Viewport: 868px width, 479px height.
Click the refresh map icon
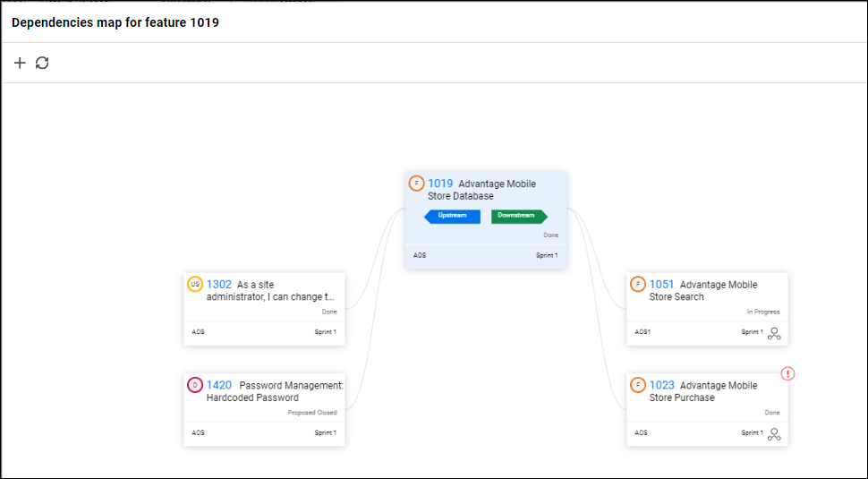(x=42, y=63)
